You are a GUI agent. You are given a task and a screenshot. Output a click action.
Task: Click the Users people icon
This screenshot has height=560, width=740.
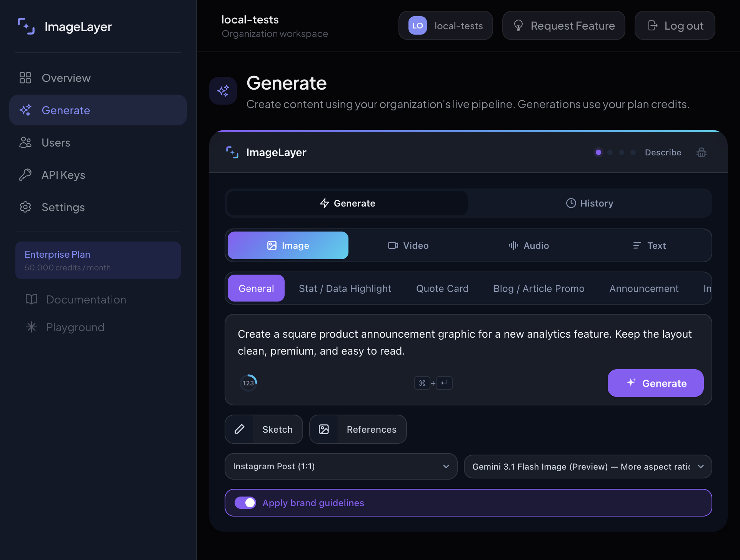(x=25, y=142)
